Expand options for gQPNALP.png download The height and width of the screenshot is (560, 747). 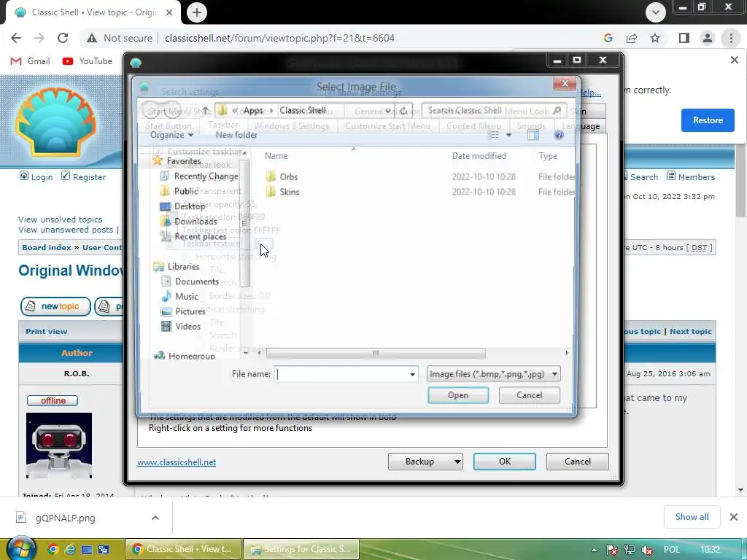[155, 518]
